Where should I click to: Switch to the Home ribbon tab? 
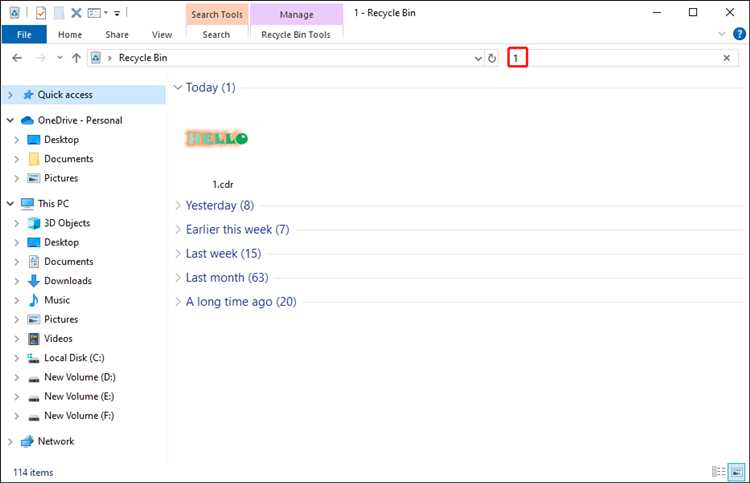pos(70,34)
